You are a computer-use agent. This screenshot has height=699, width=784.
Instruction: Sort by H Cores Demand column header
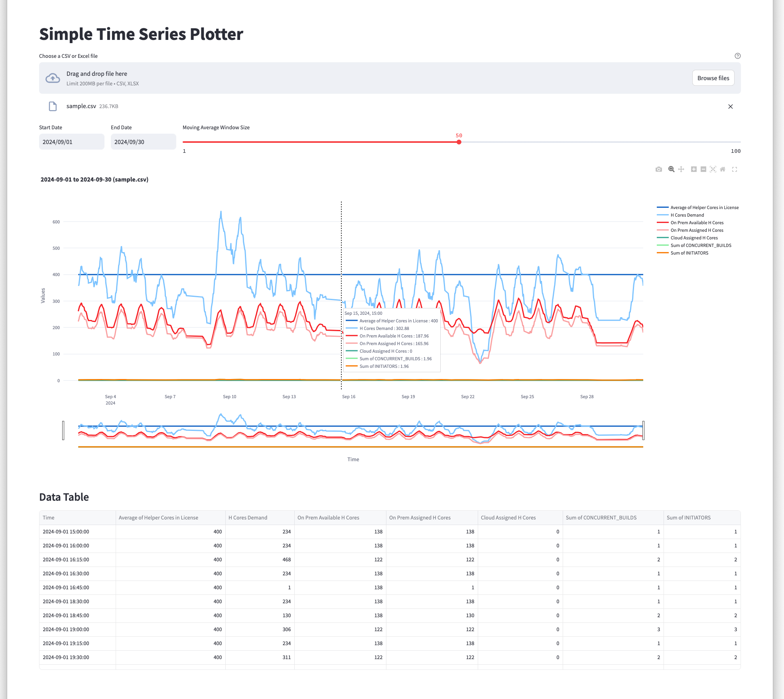(248, 518)
